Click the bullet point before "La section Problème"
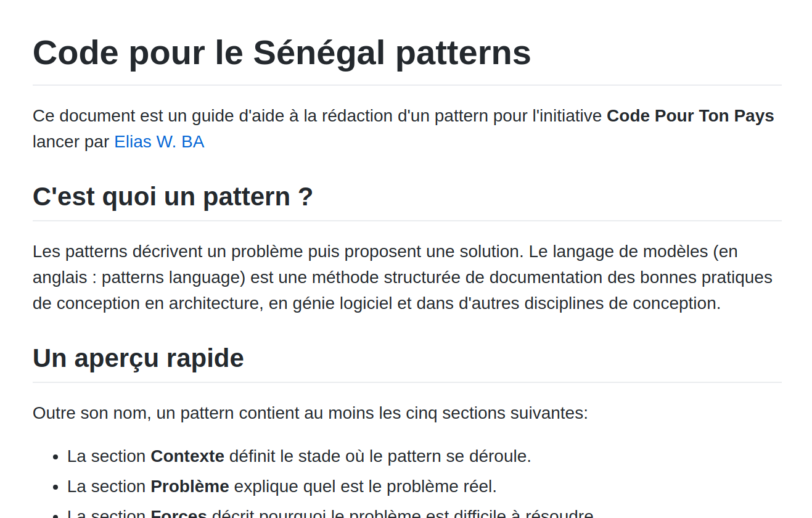Viewport: 812px width, 518px height. click(x=55, y=487)
